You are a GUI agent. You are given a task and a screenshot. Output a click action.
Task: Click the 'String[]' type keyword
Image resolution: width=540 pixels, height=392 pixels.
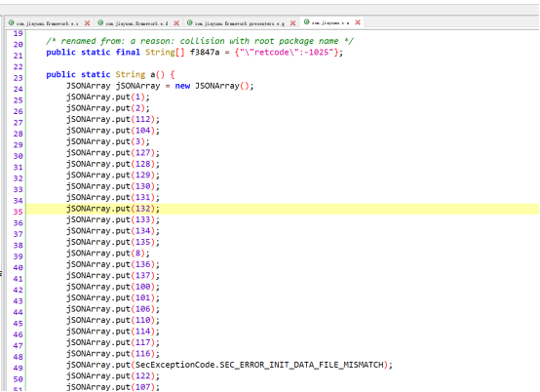[165, 53]
